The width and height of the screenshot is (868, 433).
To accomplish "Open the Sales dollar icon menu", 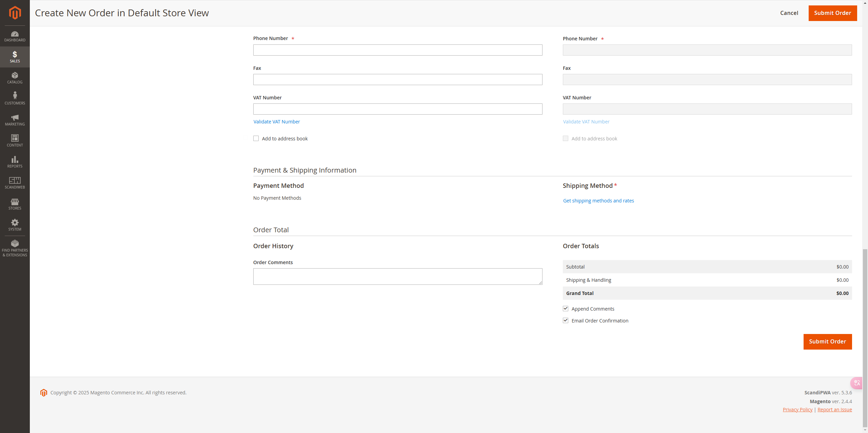I will click(x=15, y=57).
